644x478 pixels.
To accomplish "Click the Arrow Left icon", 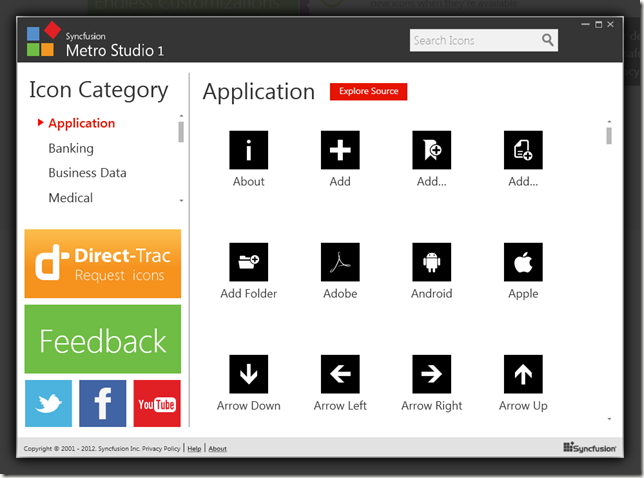I will point(340,374).
